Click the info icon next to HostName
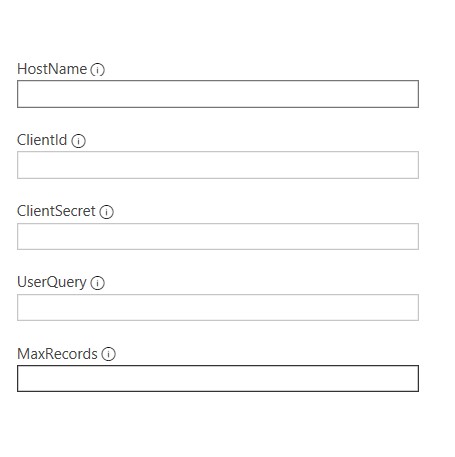Image resolution: width=455 pixels, height=457 pixels. (97, 70)
